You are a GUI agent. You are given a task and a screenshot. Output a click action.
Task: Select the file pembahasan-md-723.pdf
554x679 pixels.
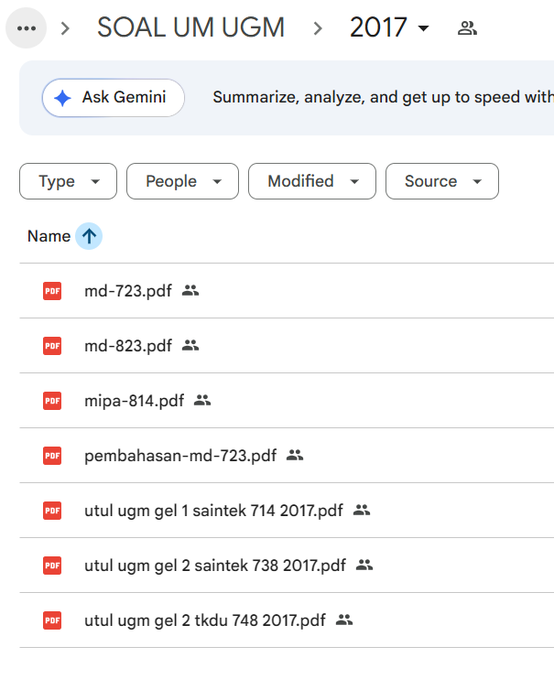point(181,456)
